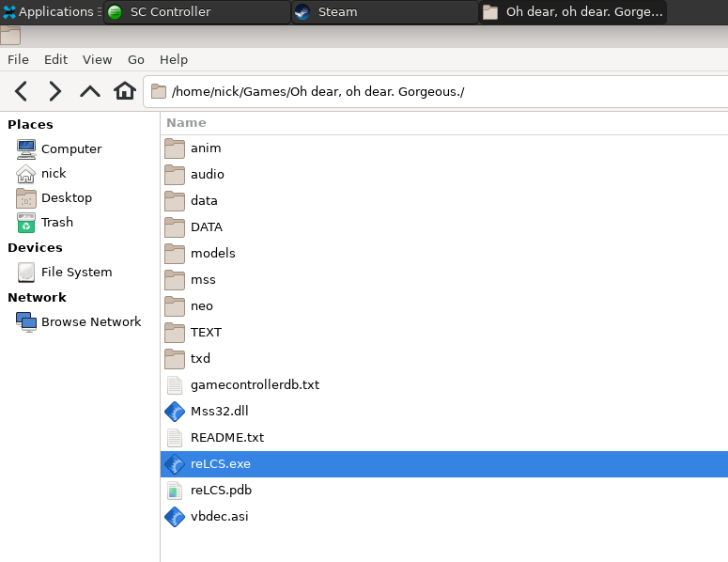Click the Mss32.dll file icon
Image resolution: width=728 pixels, height=562 pixels.
click(x=174, y=412)
